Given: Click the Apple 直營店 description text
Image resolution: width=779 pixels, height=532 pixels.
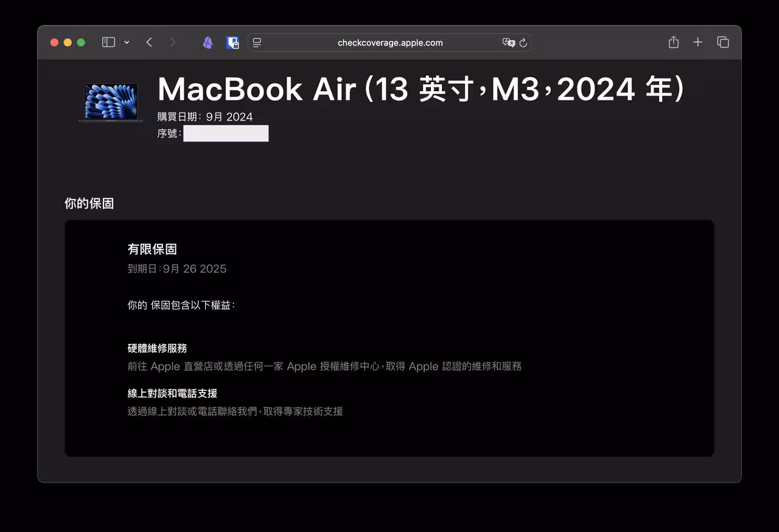Looking at the screenshot, I should click(324, 366).
